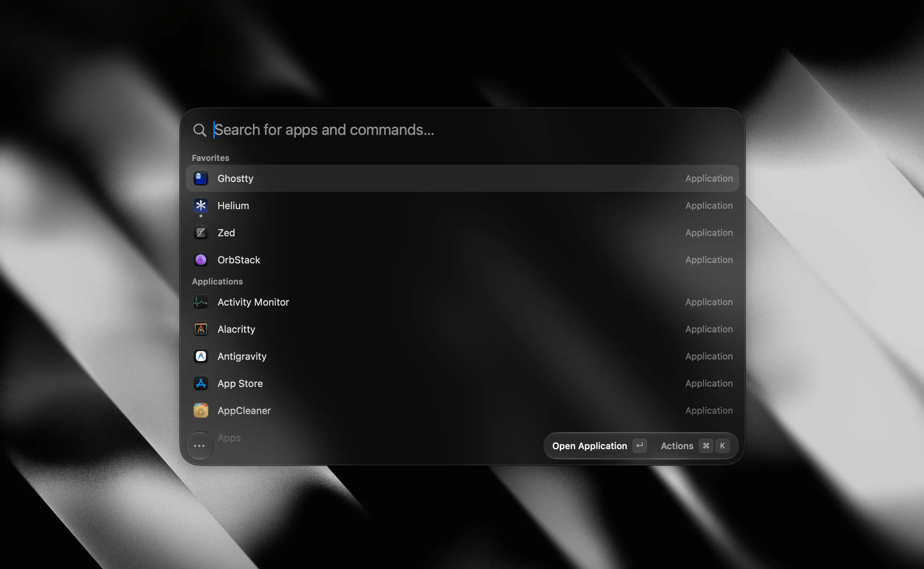Select the Ghostty row label
This screenshot has width=924, height=569.
tap(235, 178)
